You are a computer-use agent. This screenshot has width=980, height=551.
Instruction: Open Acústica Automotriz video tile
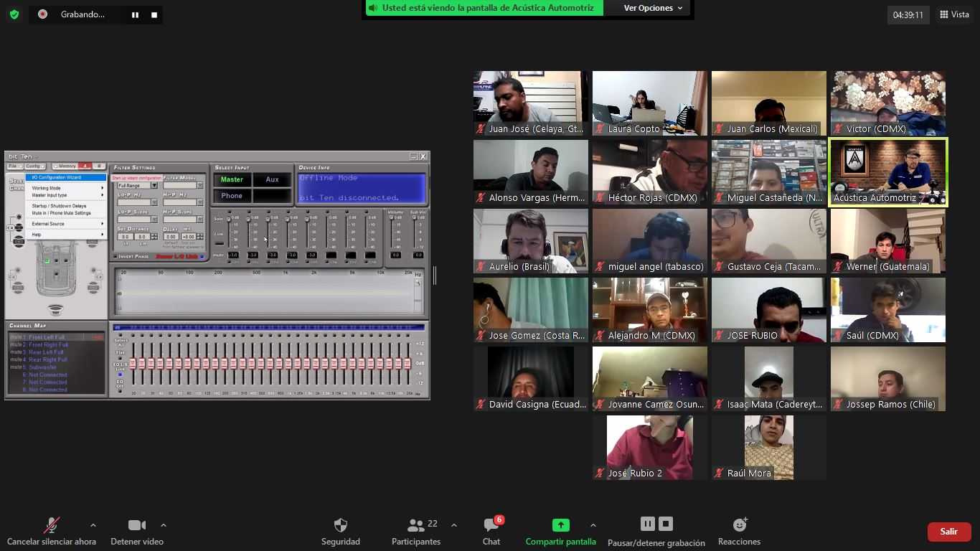(x=888, y=172)
